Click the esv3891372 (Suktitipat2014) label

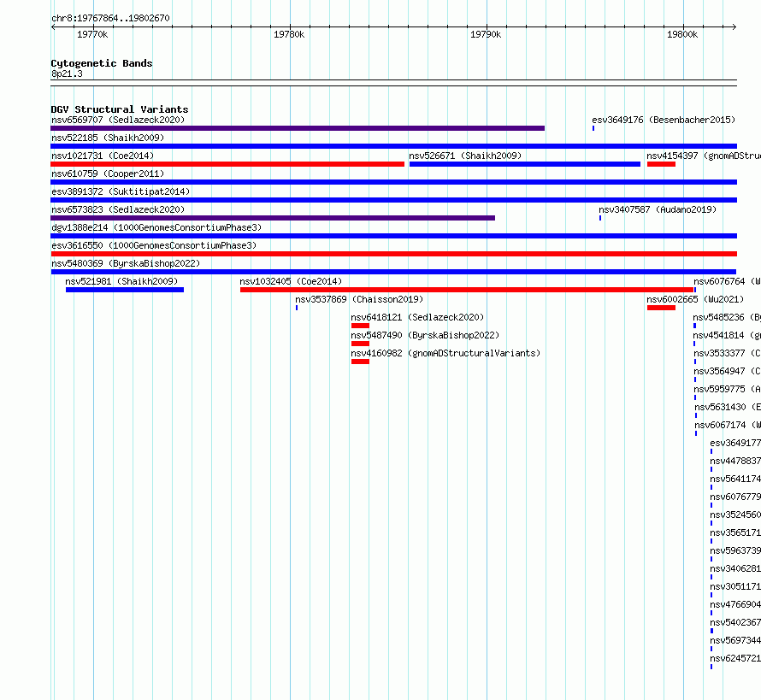[121, 191]
